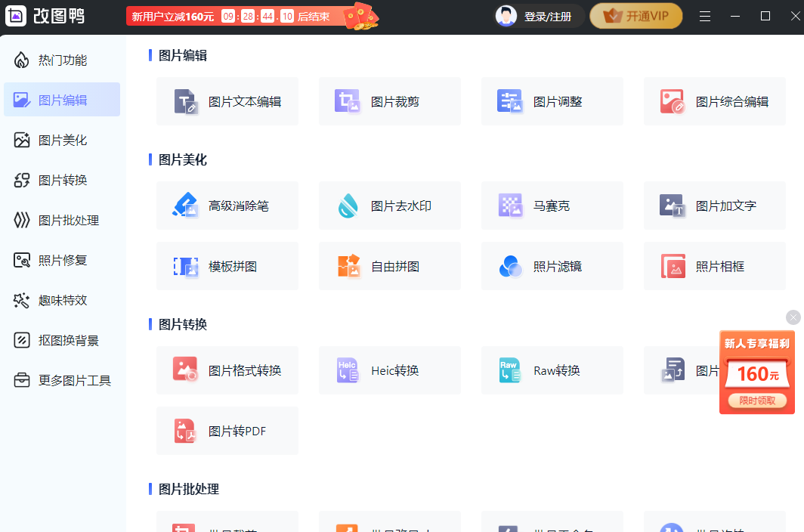Open the 自由拼图 free collage tool

[389, 266]
